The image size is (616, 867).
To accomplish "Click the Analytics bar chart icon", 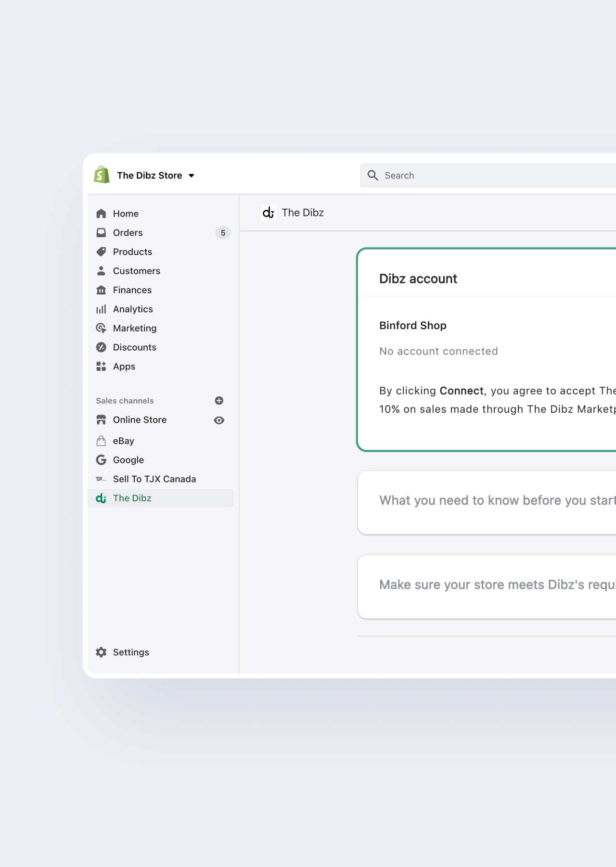I will tap(101, 309).
